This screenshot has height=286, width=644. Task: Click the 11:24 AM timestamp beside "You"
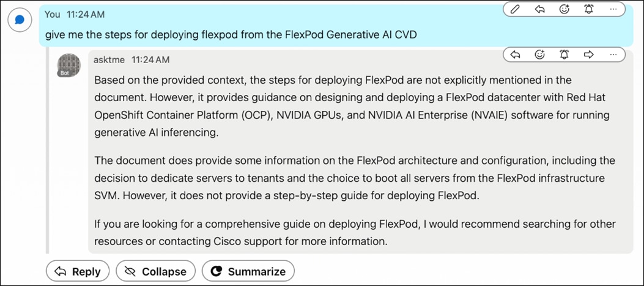pos(85,14)
